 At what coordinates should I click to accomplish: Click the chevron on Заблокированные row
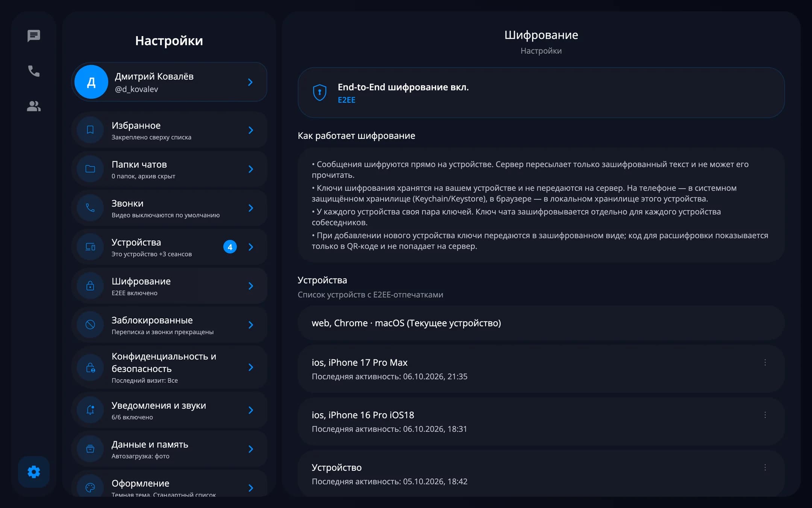click(251, 325)
